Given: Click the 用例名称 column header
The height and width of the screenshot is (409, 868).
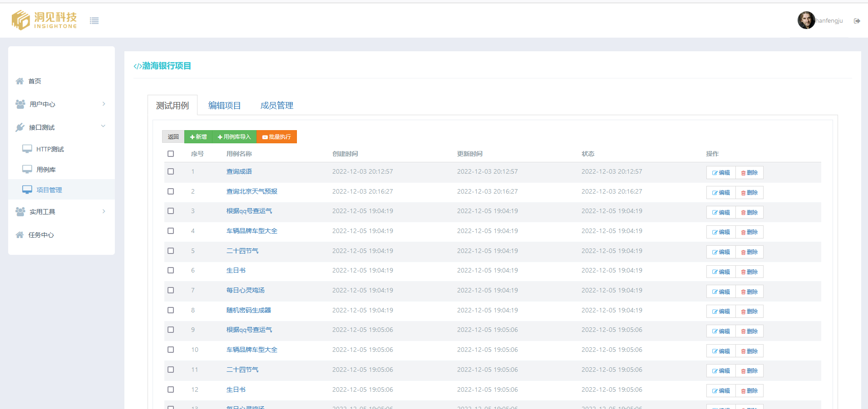Looking at the screenshot, I should pos(239,154).
